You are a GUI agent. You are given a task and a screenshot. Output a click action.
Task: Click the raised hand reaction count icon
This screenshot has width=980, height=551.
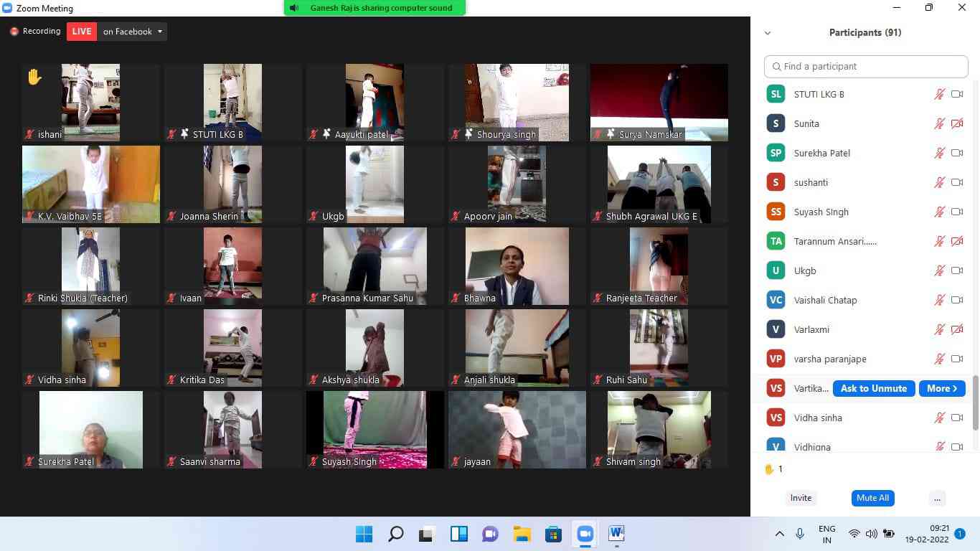coord(769,469)
